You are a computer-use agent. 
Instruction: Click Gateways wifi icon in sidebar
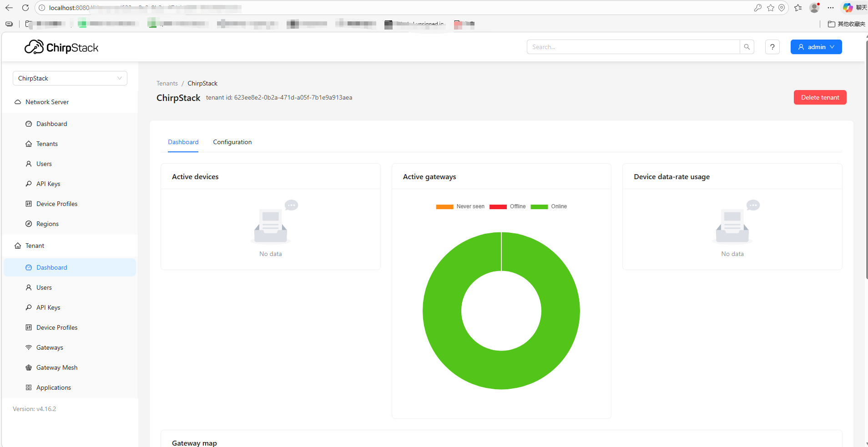pyautogui.click(x=29, y=347)
